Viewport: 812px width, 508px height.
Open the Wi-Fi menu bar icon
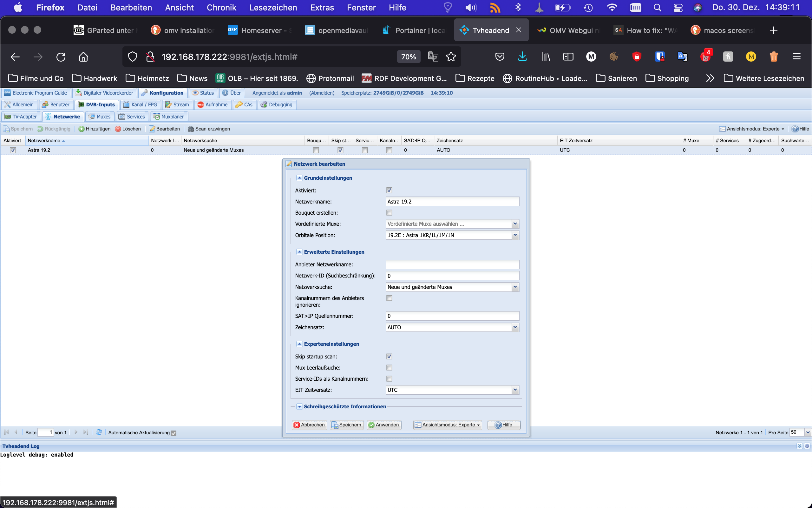pyautogui.click(x=612, y=7)
